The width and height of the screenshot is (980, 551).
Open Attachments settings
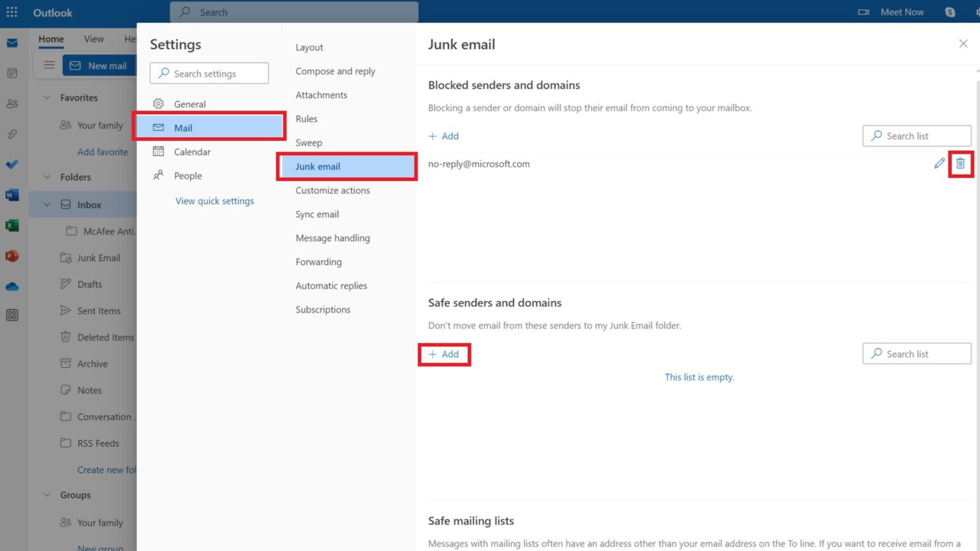pos(322,95)
